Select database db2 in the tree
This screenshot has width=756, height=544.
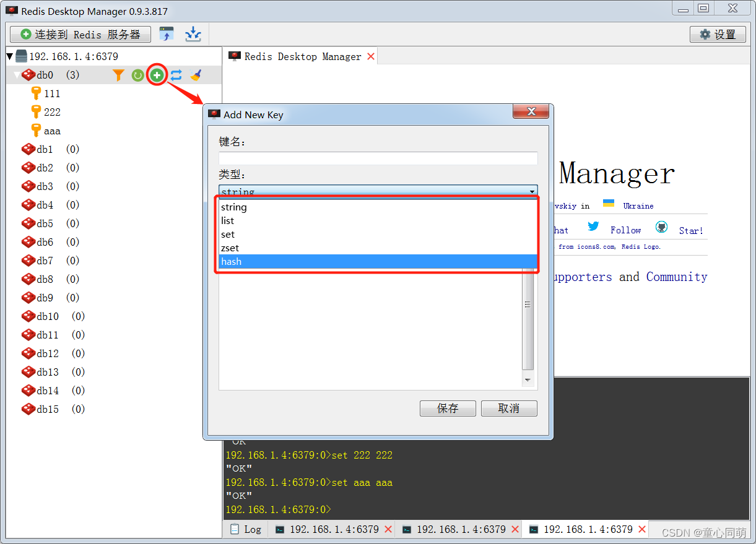pos(45,168)
